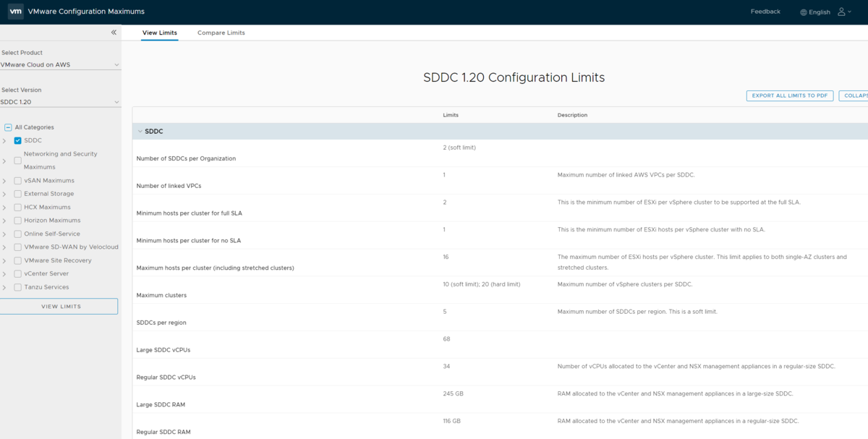Select the Maximum hosts per cluster row label
The height and width of the screenshot is (439, 868).
(x=215, y=268)
